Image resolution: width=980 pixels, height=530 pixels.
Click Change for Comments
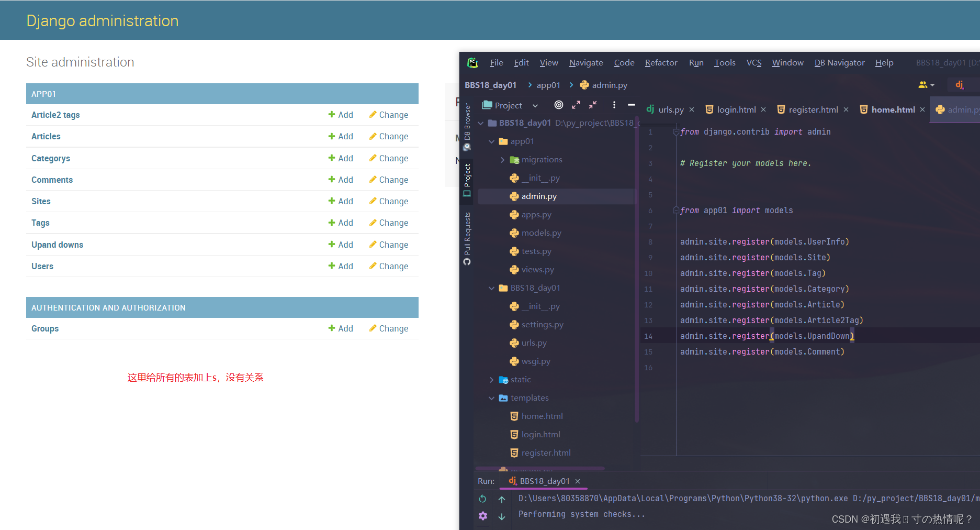[389, 180]
